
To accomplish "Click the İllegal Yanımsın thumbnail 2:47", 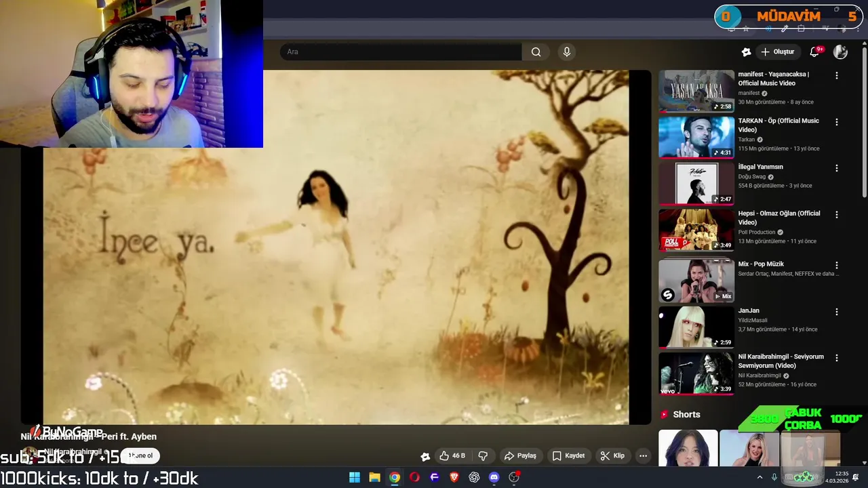I will tap(696, 184).
